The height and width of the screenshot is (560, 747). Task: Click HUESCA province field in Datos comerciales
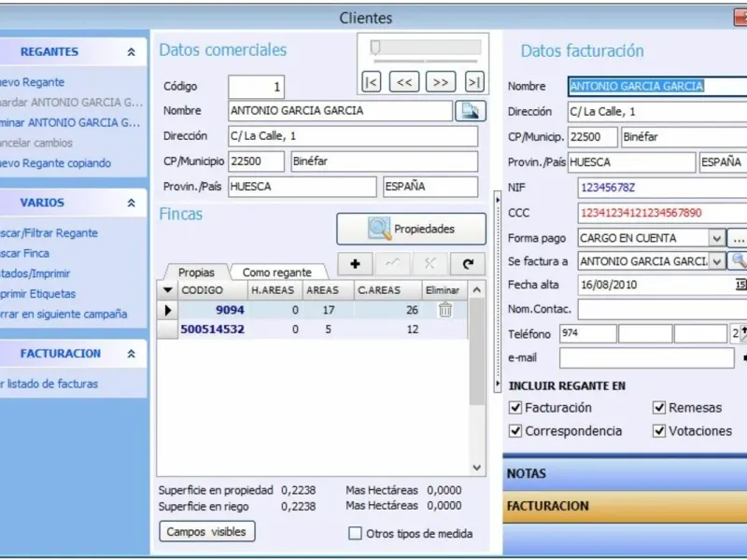pyautogui.click(x=303, y=187)
